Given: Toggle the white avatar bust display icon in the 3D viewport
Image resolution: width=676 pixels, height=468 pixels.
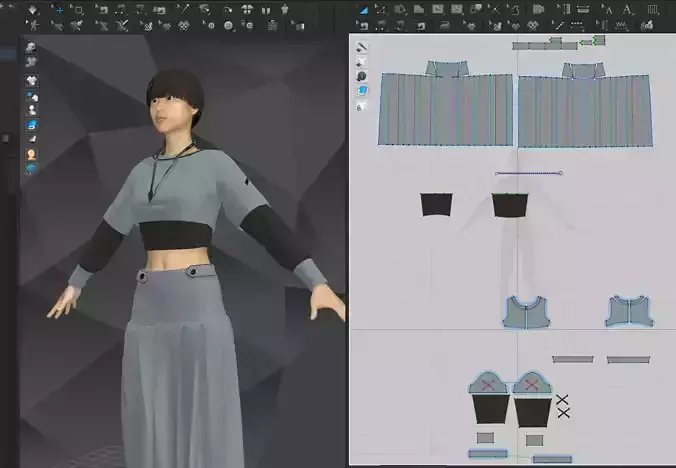Looking at the screenshot, I should tap(32, 110).
